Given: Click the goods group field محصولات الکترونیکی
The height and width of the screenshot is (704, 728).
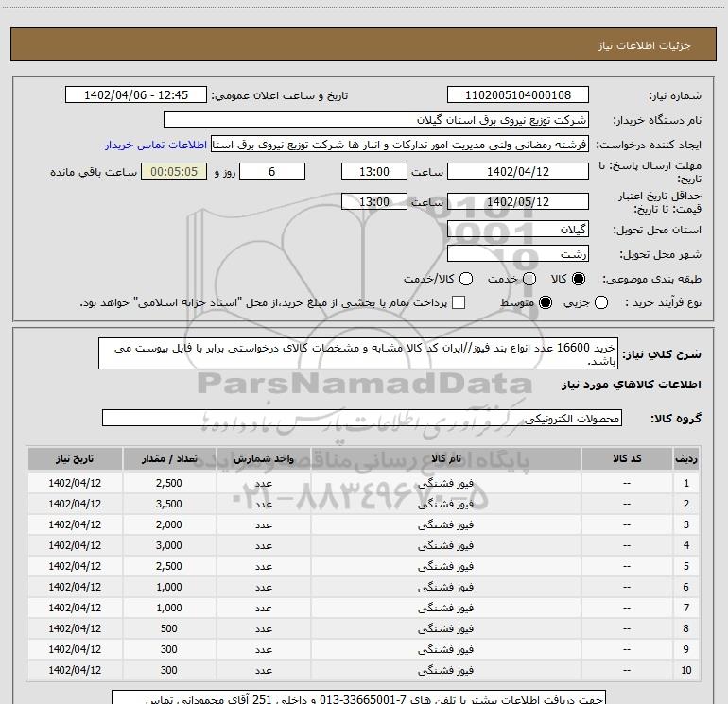Looking at the screenshot, I should [362, 418].
